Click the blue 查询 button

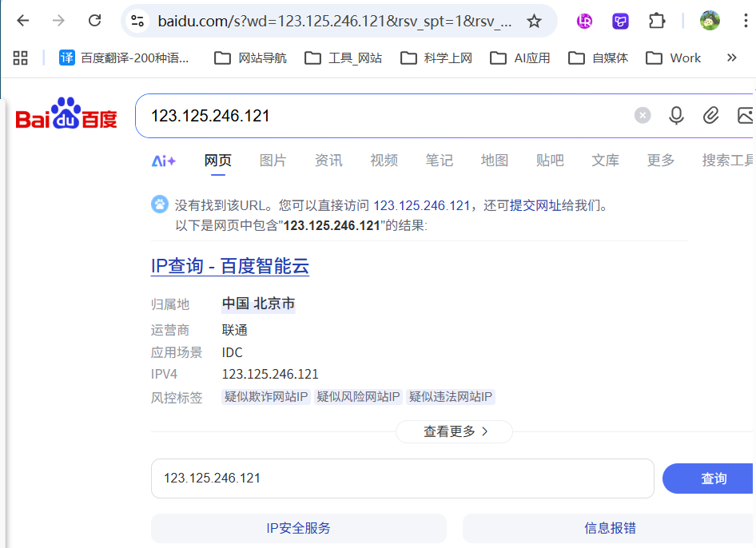pos(708,479)
